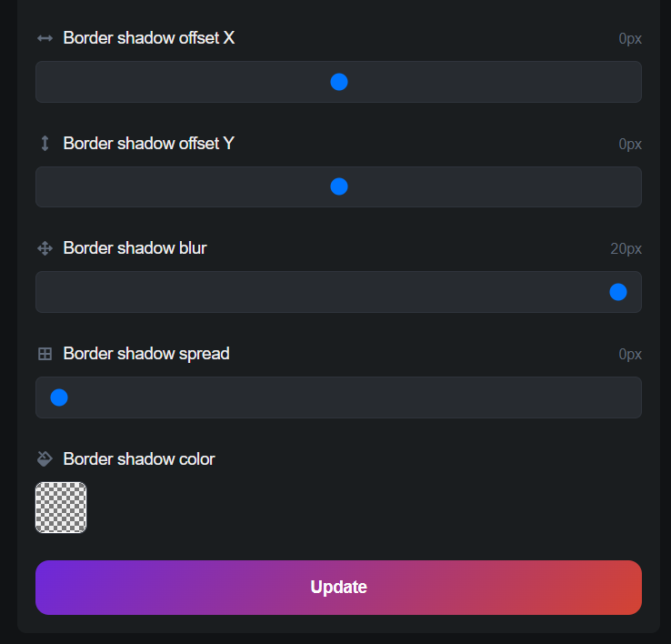The width and height of the screenshot is (671, 644).
Task: Click the 'Border shadow offset Y' label
Action: [149, 144]
